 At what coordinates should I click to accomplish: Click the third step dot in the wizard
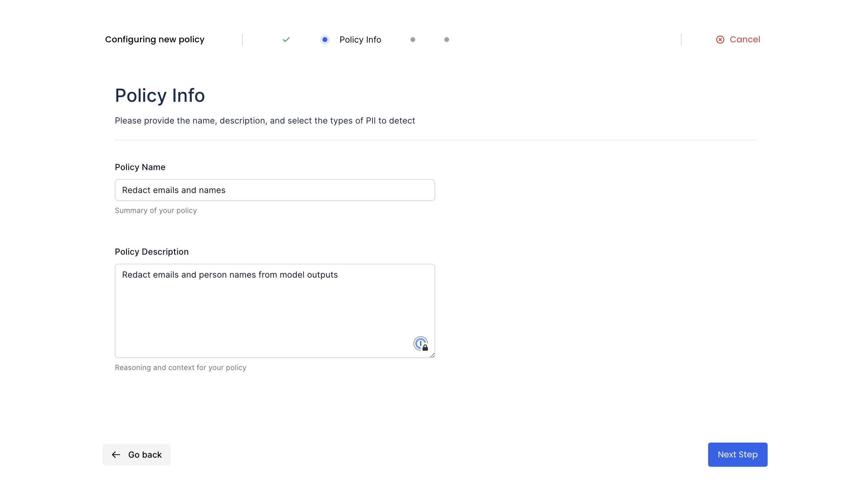pyautogui.click(x=413, y=40)
